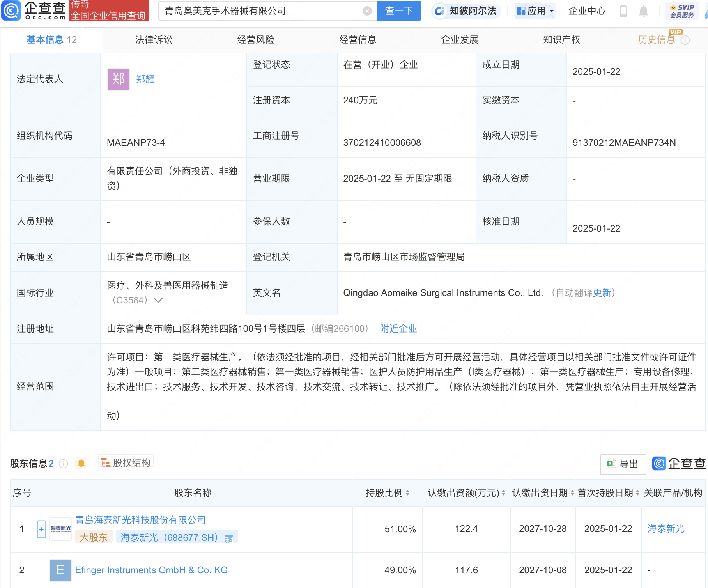Screen dimensions: 708x588
Task: Click the info icon beside 历史信息
Action: (685, 40)
